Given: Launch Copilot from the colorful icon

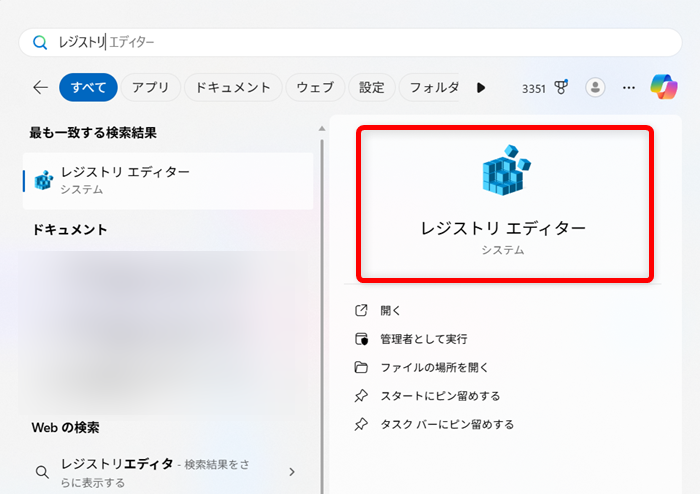Looking at the screenshot, I should point(664,87).
